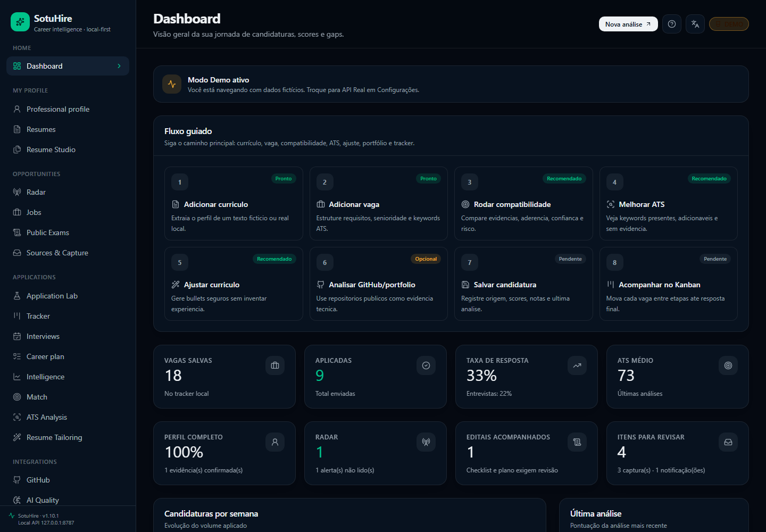Click the Última análise heading
Screen dimensions: 766x532
(596, 513)
